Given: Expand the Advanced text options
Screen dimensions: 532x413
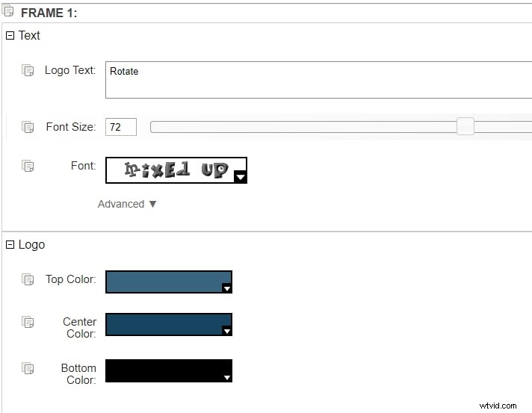Looking at the screenshot, I should point(127,204).
